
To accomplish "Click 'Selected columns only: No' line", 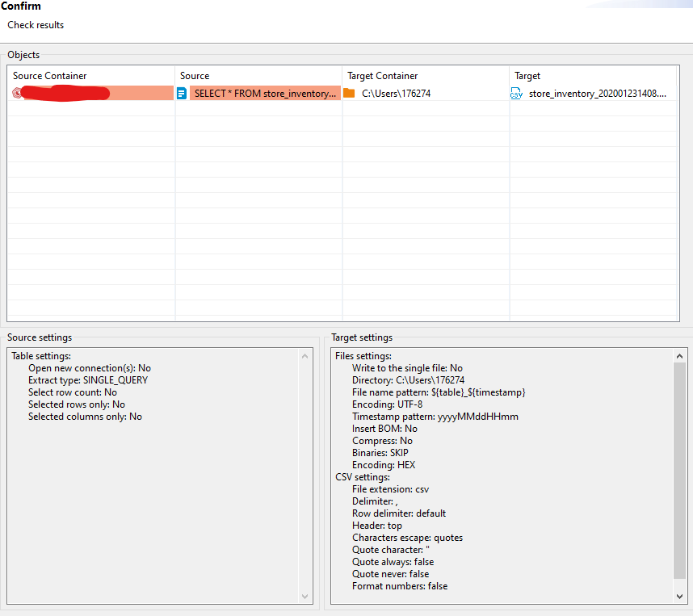I will tap(85, 417).
